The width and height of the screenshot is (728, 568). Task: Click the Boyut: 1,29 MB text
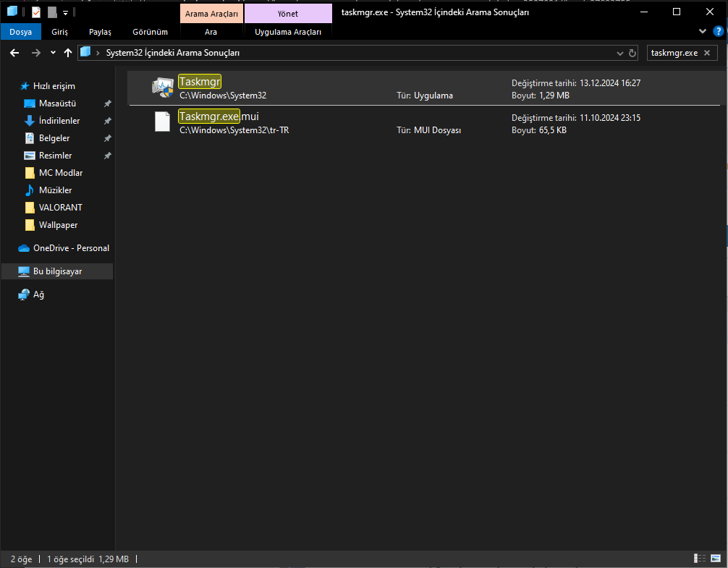point(541,96)
